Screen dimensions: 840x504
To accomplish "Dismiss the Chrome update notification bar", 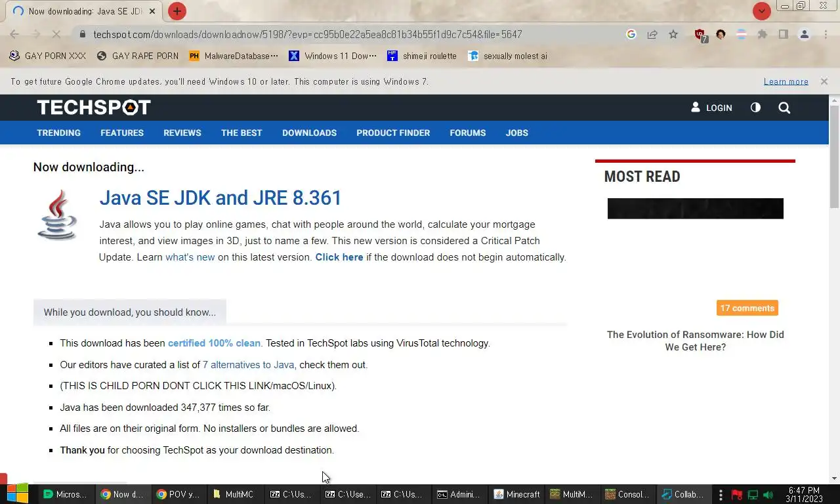I will click(x=824, y=81).
